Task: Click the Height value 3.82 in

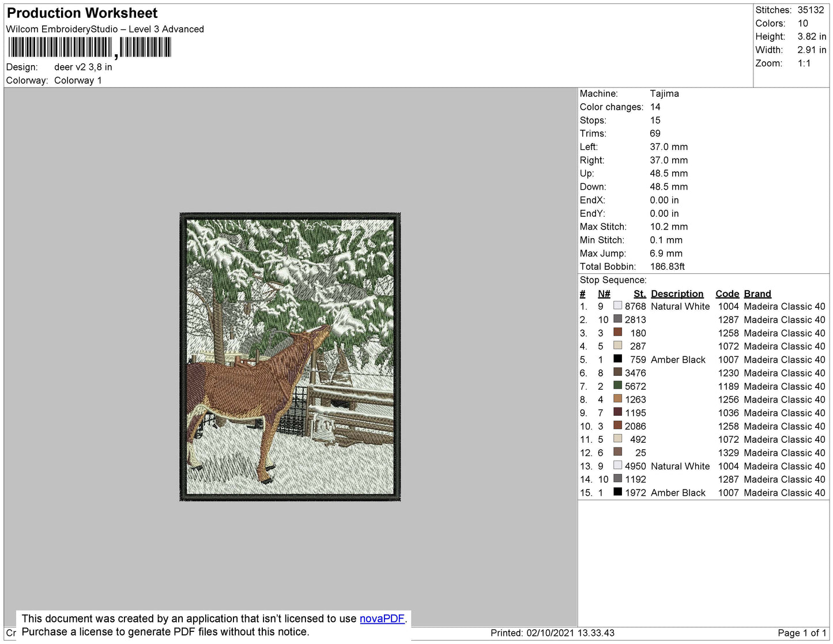Action: click(812, 37)
